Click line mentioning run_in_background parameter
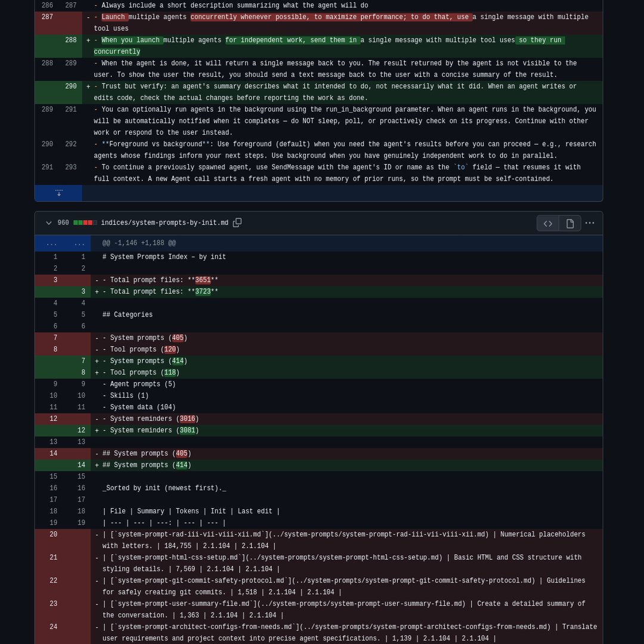644x644 pixels. [x=318, y=121]
